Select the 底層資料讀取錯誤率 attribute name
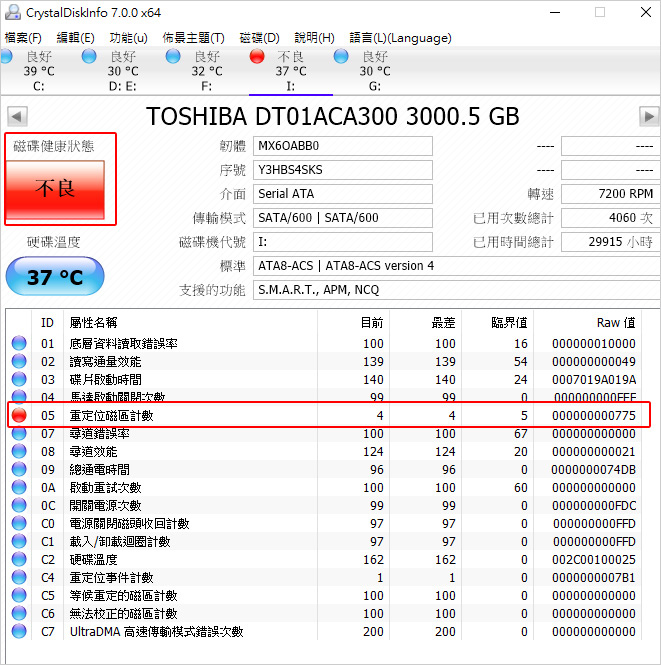 tap(123, 344)
